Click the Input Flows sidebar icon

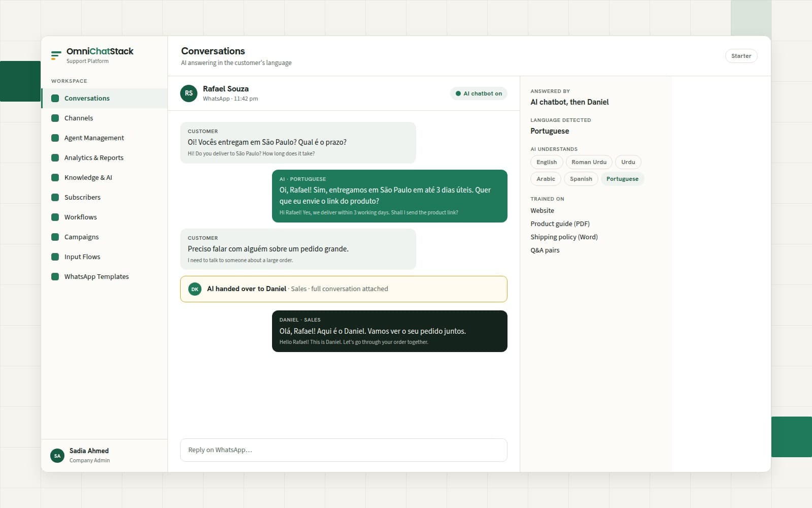(x=55, y=257)
